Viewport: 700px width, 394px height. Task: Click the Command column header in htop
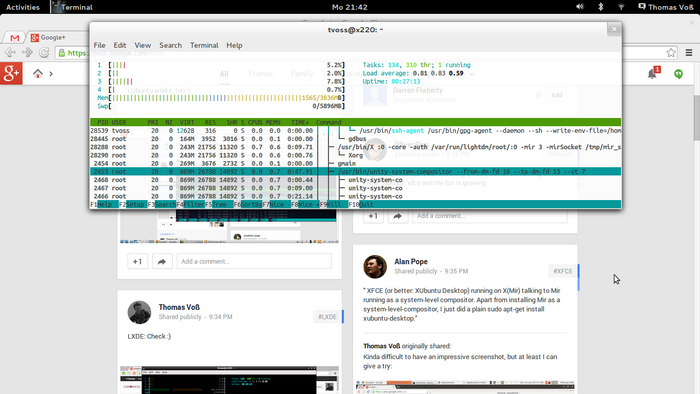[x=329, y=122]
